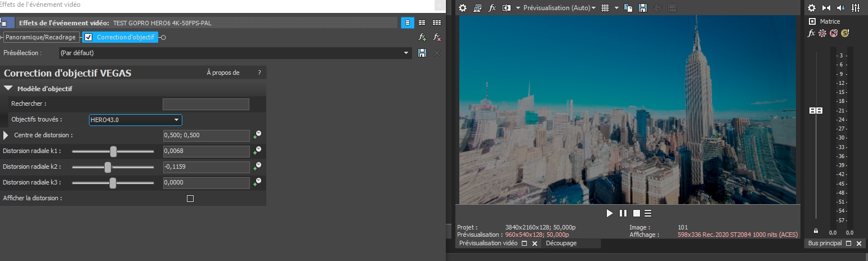Copy snapshot to clipboard icon
Image resolution: width=868 pixels, height=261 pixels.
point(629,8)
